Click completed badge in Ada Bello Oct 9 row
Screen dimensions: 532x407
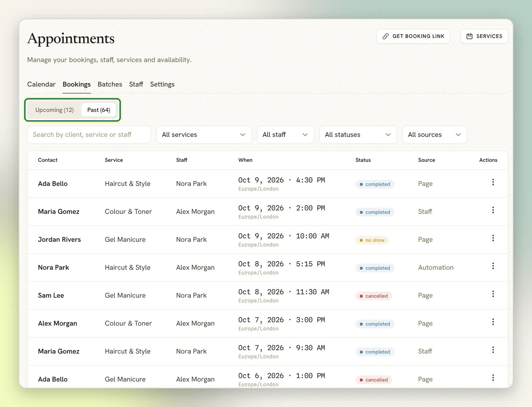click(375, 184)
